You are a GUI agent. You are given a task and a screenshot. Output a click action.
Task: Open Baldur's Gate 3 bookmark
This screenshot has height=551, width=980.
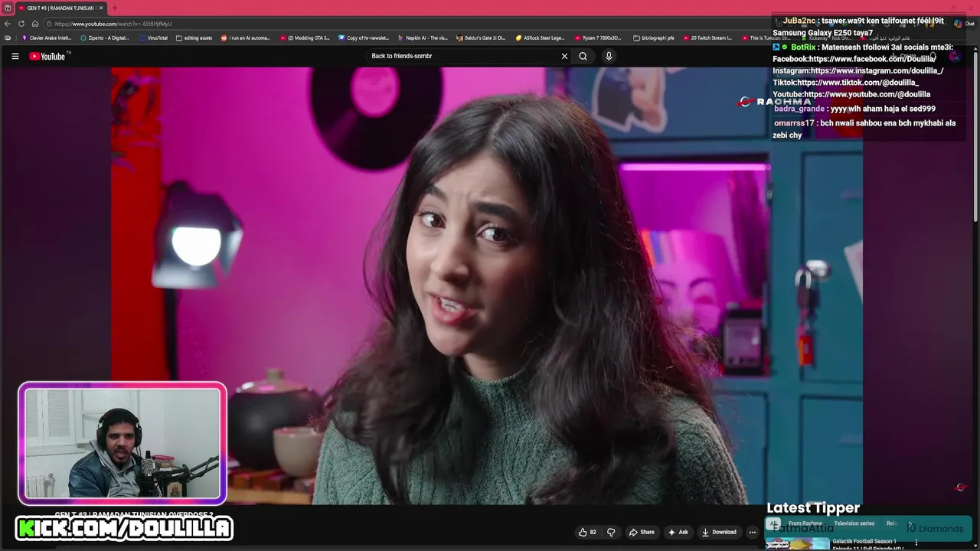(x=481, y=37)
